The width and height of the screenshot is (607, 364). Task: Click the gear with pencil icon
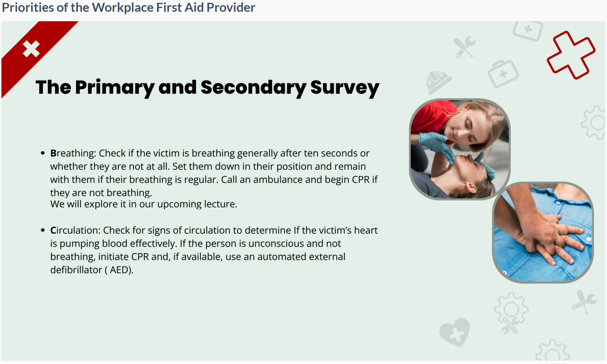click(x=511, y=314)
